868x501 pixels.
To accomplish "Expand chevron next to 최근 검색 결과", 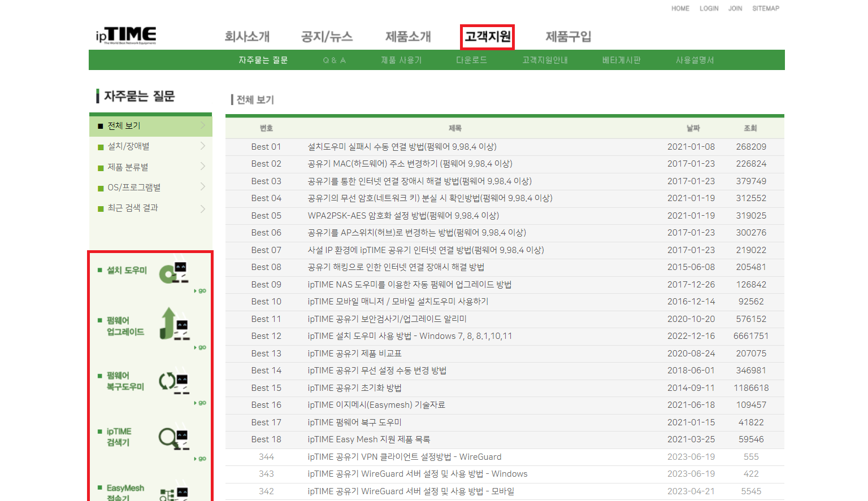I will click(x=203, y=208).
